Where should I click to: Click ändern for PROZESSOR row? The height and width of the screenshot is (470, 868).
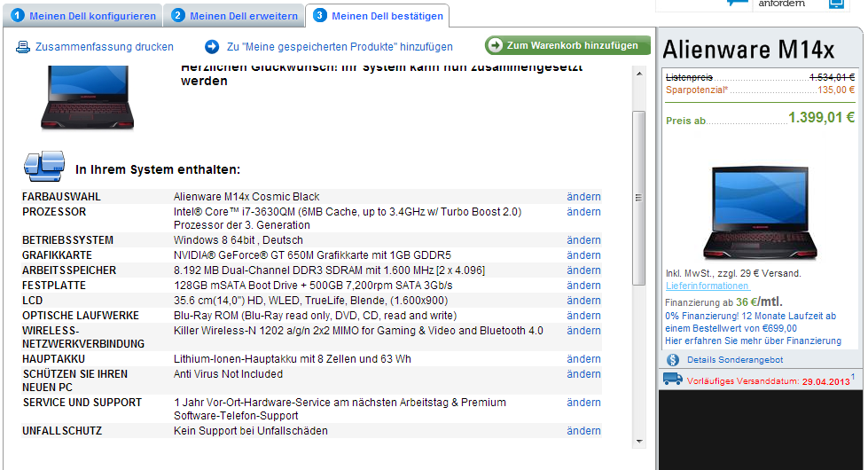pyautogui.click(x=583, y=211)
